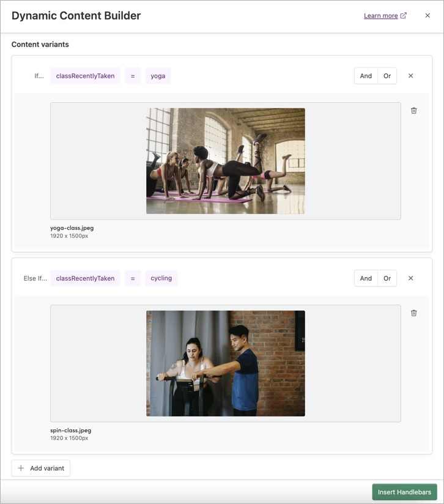Click the external link icon beside Learn more
This screenshot has width=444, height=504.
click(404, 16)
